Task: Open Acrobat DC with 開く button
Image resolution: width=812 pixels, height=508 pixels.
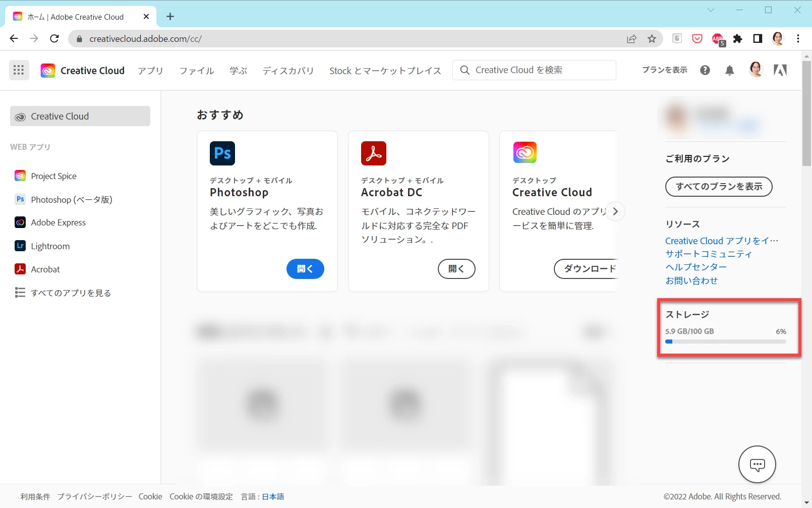Action: [x=456, y=269]
